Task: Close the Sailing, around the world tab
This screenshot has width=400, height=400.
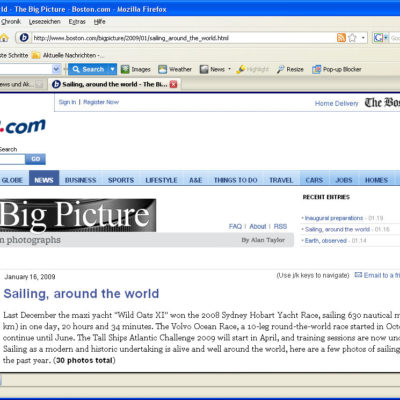Action: point(173,84)
